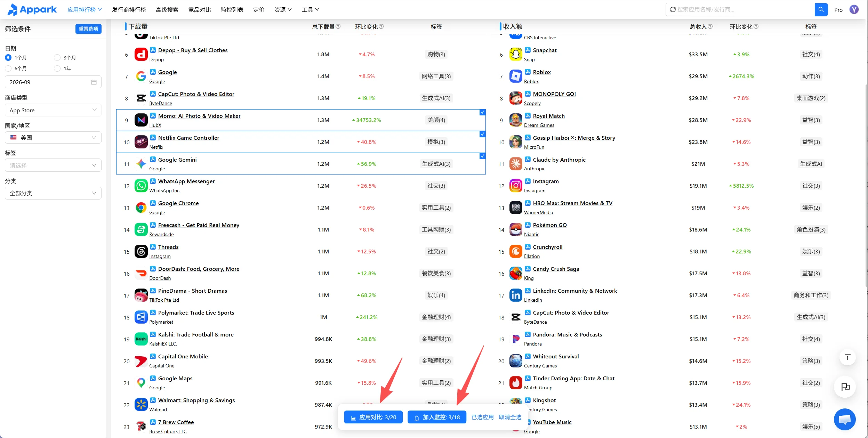Click the WhatsApp Messenger app icon
This screenshot has width=868, height=438.
tap(141, 186)
